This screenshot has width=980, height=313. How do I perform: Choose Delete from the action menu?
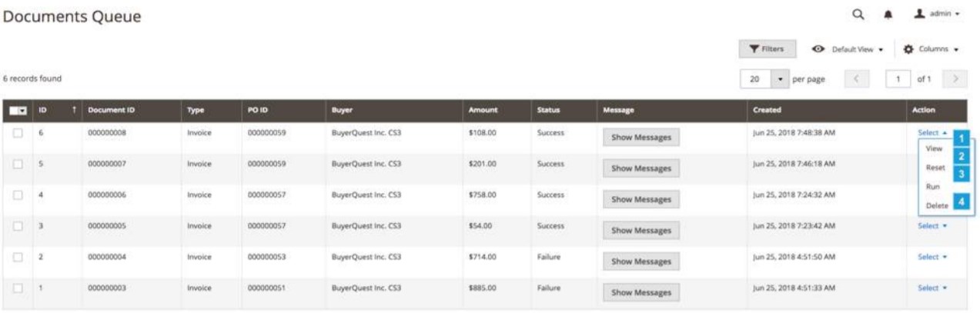coord(937,205)
